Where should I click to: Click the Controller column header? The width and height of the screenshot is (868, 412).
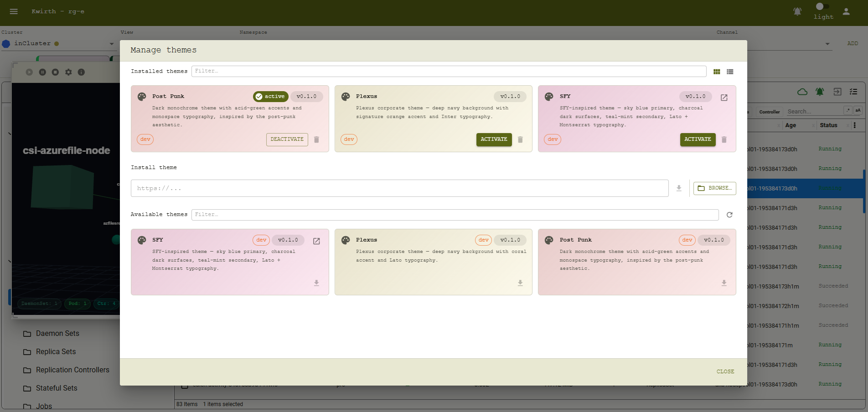pos(770,112)
